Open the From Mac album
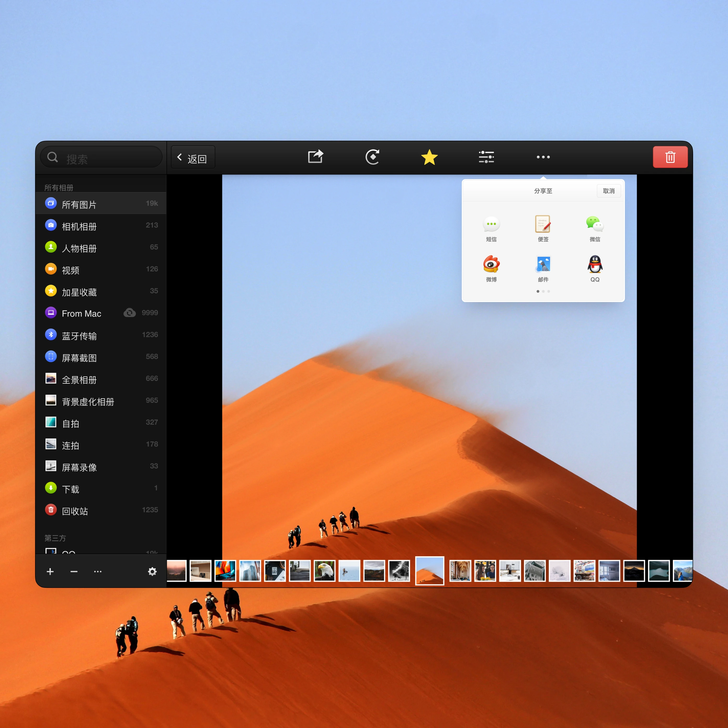This screenshot has width=728, height=728. [101, 313]
